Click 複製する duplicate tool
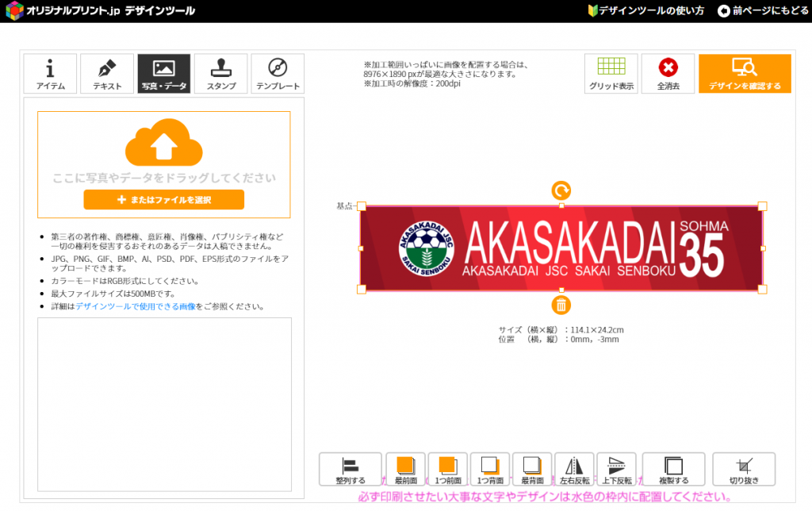This screenshot has width=812, height=511. (x=674, y=470)
